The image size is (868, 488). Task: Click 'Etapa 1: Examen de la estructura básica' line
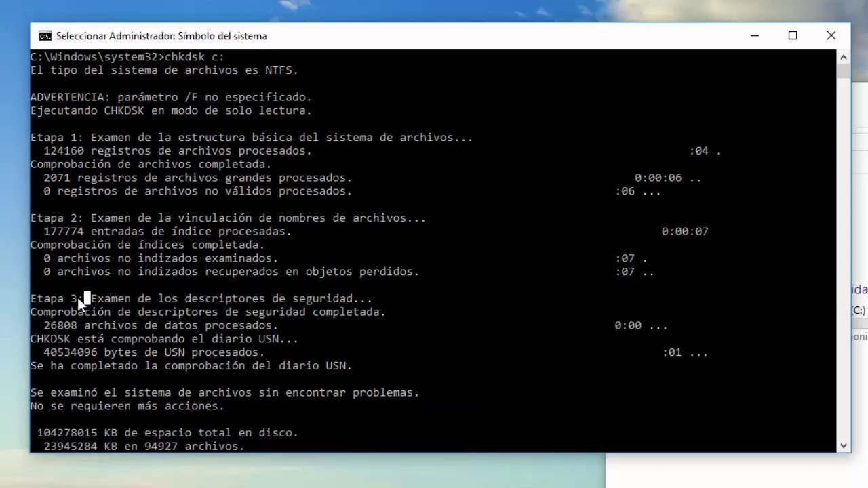click(252, 138)
